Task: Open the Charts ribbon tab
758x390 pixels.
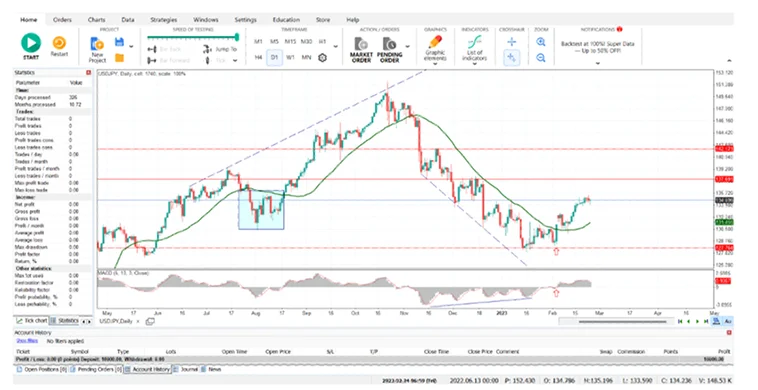Action: click(97, 20)
